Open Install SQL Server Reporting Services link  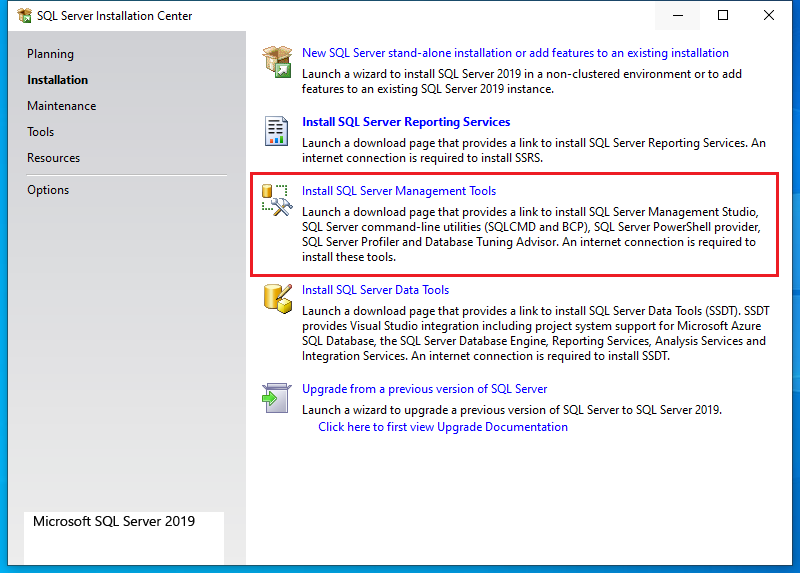(x=406, y=122)
